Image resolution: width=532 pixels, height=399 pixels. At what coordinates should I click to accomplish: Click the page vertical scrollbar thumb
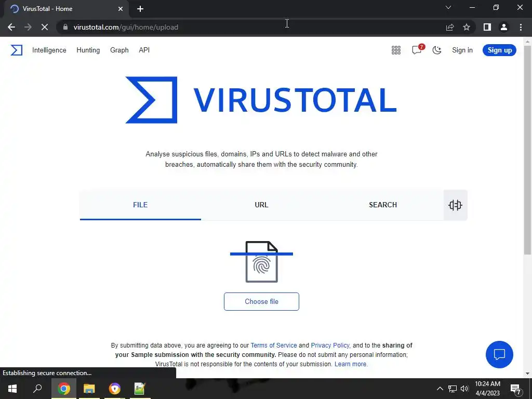click(x=527, y=149)
